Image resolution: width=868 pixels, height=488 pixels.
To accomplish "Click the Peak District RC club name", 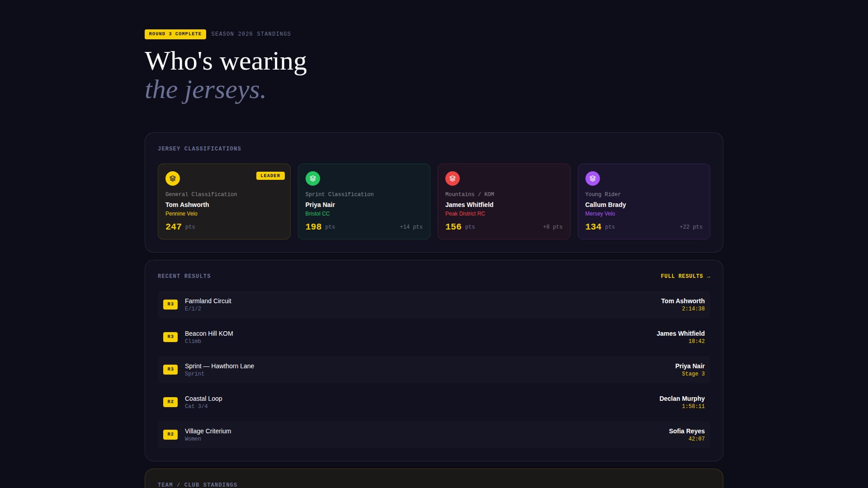I will coord(465,214).
